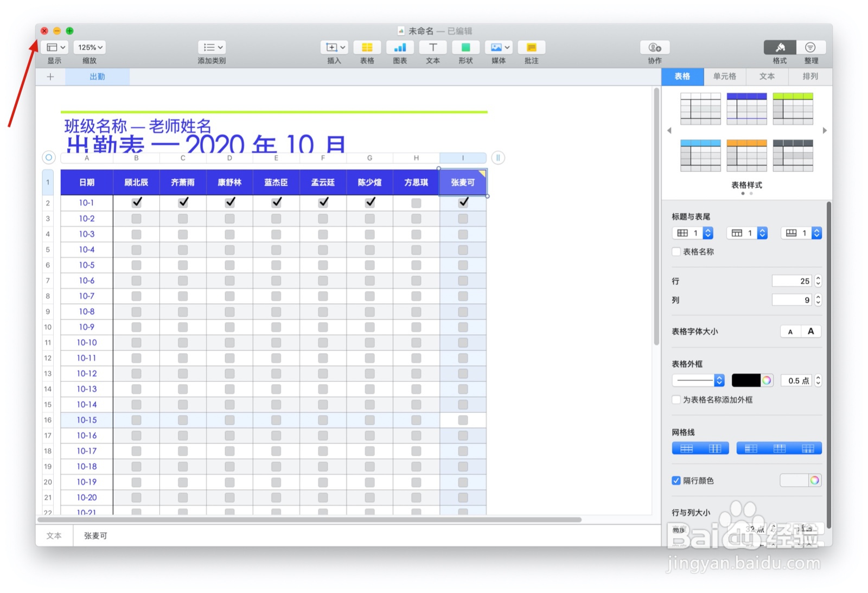Select the 出勤 sheet tab
868x593 pixels.
coord(97,76)
